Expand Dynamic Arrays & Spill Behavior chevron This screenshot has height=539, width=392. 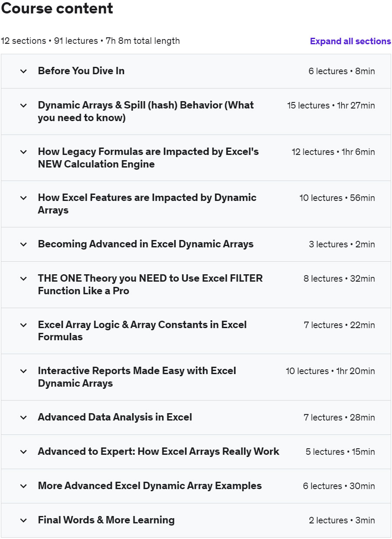pos(23,105)
